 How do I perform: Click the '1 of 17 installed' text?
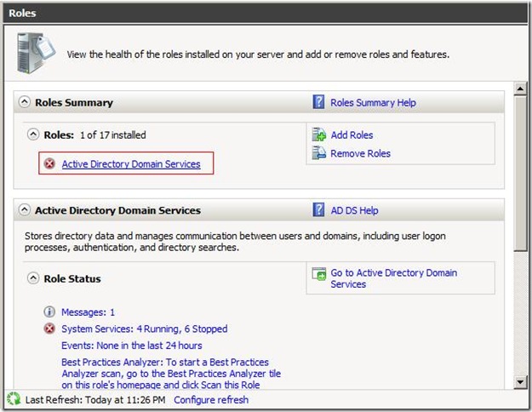[x=113, y=135]
